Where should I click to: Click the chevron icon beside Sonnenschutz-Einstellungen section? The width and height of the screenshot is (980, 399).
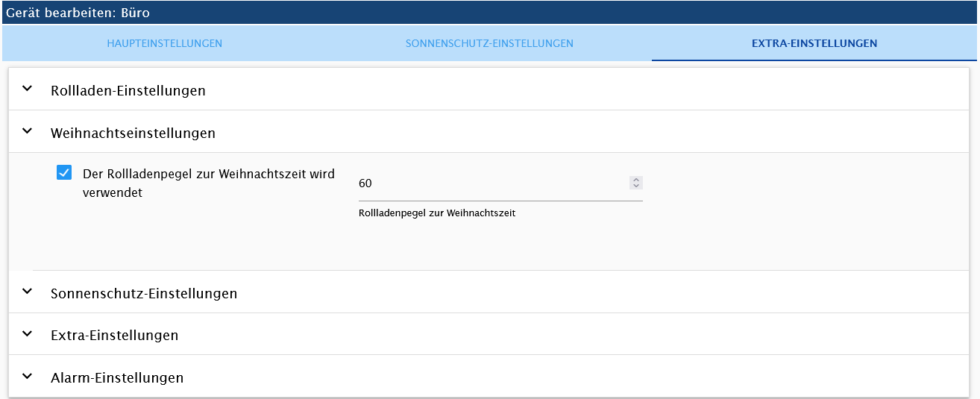tap(28, 292)
